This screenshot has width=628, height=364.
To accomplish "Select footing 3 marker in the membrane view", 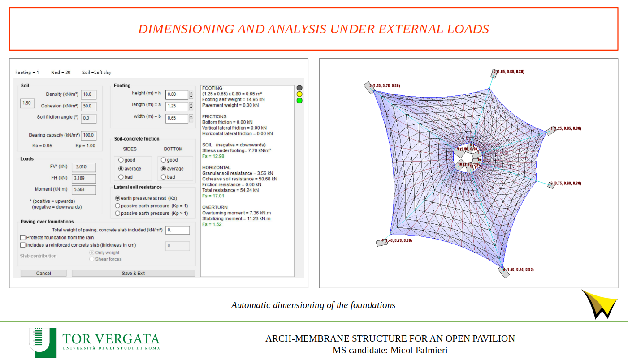I will pyautogui.click(x=368, y=87).
